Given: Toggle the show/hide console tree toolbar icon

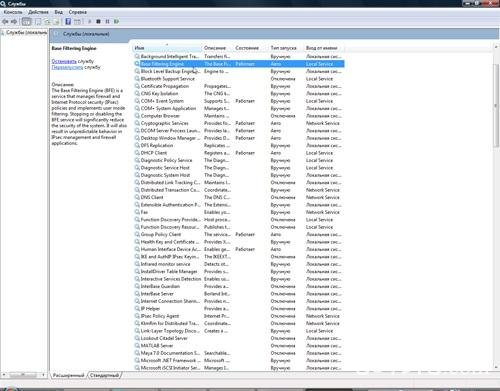Looking at the screenshot, I should 26,22.
